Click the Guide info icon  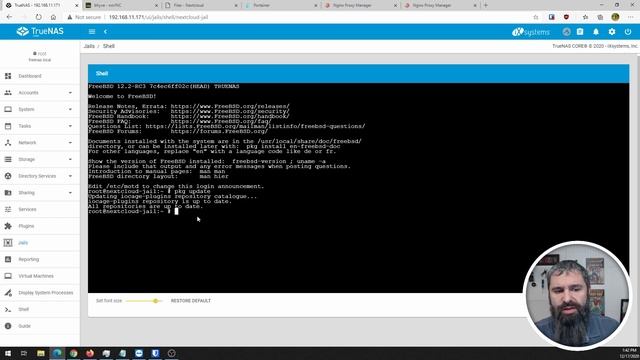[8, 326]
